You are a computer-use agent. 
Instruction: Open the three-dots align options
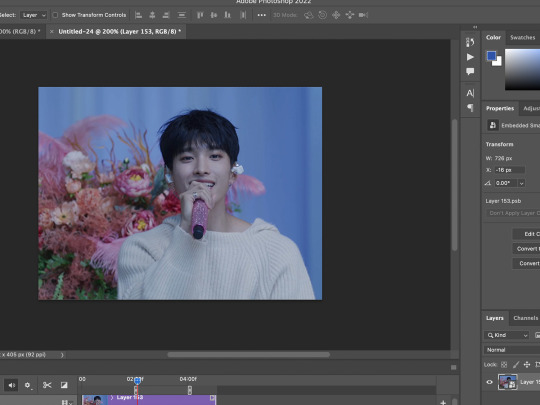point(262,15)
